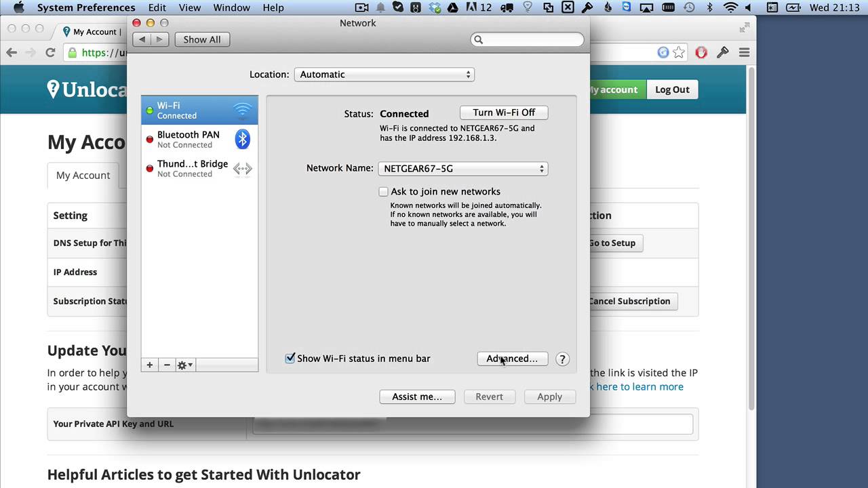Click the Turn Wi-Fi Off button
The width and height of the screenshot is (868, 488).
tap(504, 113)
